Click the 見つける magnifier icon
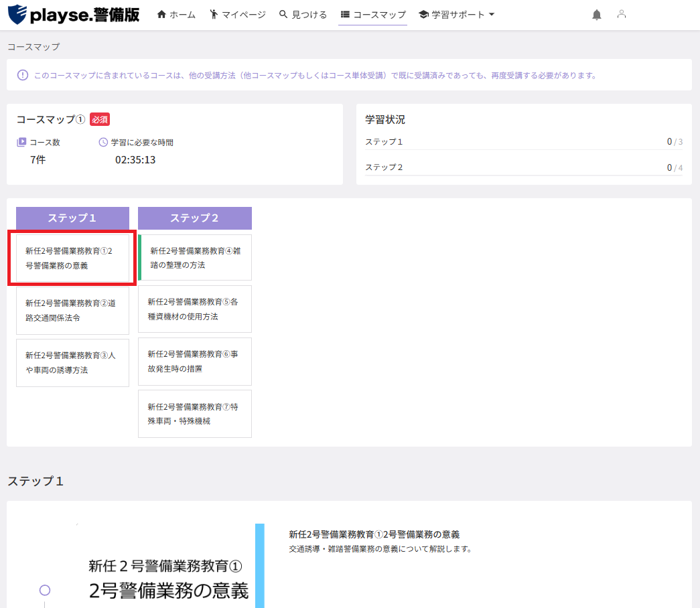Screen dimensions: 700x608 (283, 14)
